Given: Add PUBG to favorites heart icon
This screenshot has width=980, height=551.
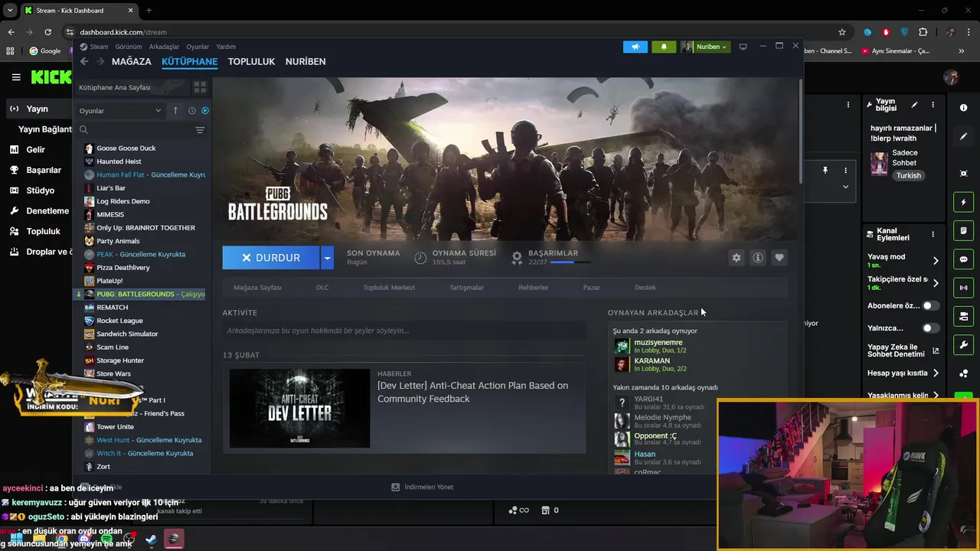Looking at the screenshot, I should point(779,258).
